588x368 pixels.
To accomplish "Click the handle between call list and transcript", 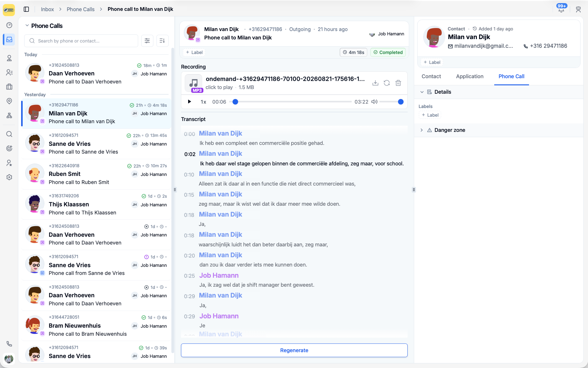I will [x=175, y=190].
